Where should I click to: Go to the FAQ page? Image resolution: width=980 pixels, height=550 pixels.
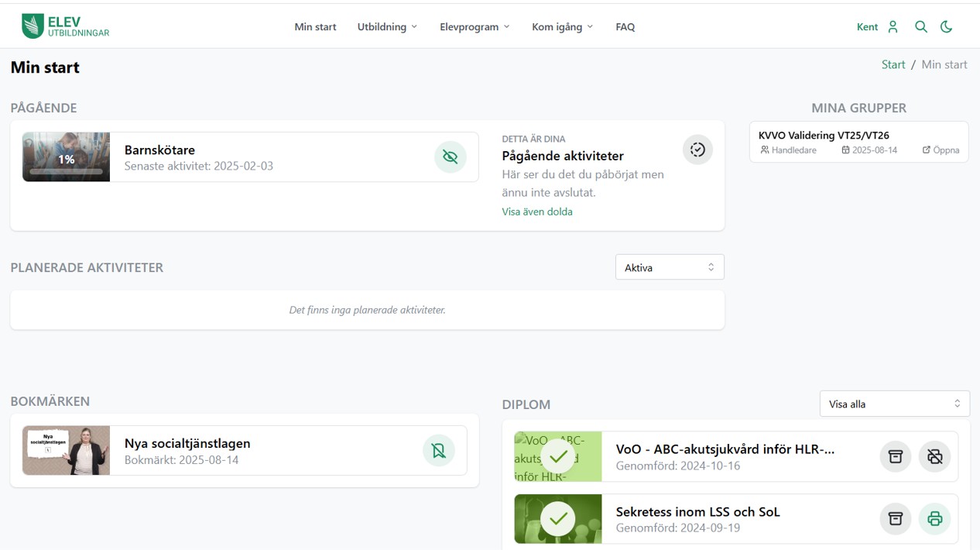(x=625, y=26)
